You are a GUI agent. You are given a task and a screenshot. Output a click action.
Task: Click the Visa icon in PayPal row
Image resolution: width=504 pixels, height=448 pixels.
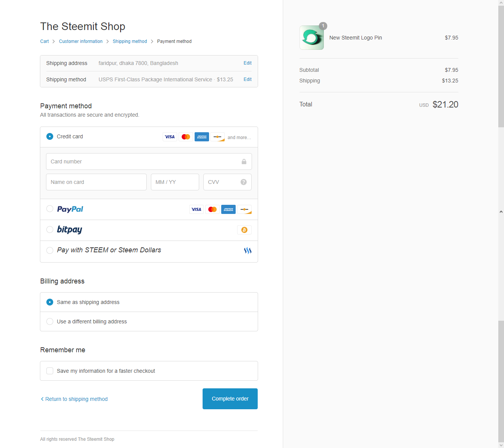point(197,209)
